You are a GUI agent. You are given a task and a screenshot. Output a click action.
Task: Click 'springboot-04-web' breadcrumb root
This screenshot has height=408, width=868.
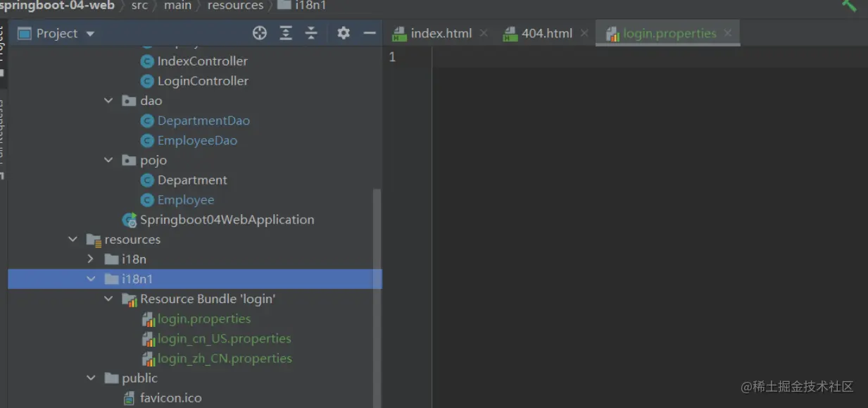pos(57,6)
